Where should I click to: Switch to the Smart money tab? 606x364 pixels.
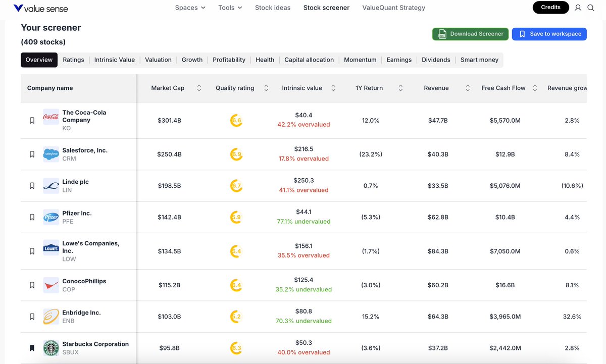click(x=479, y=60)
